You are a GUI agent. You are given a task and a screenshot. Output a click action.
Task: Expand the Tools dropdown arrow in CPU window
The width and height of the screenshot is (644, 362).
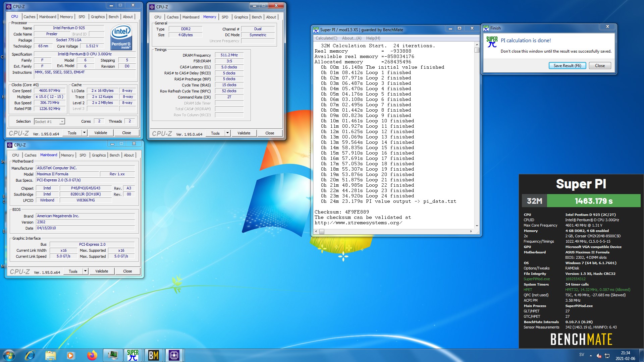pos(84,133)
